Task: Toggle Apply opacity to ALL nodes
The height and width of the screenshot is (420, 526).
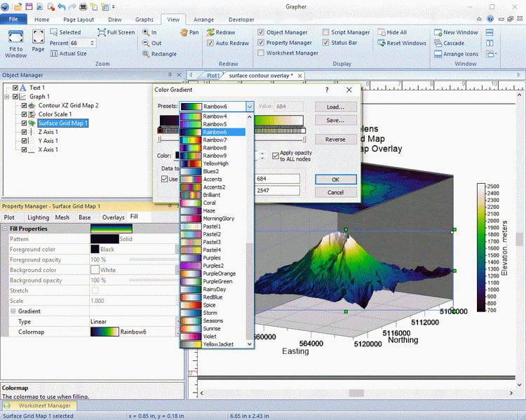Action: pos(276,156)
